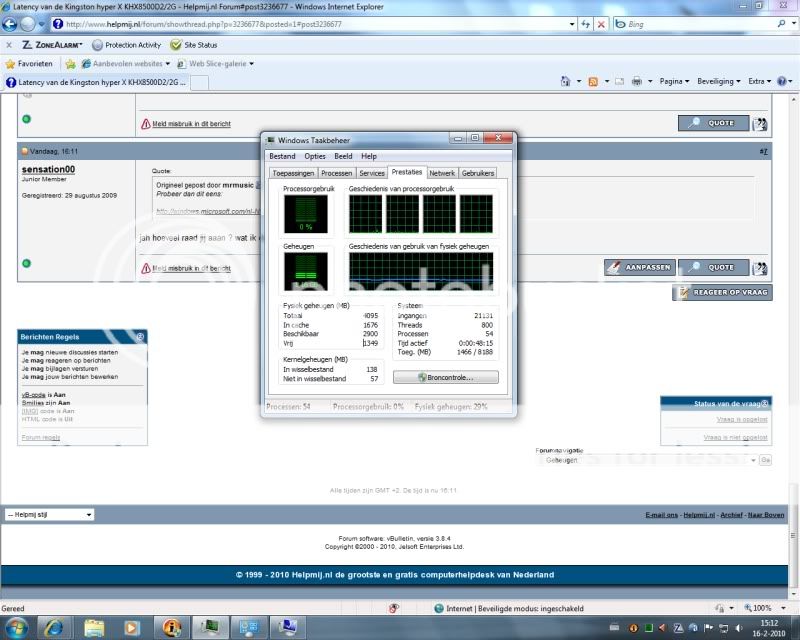
Task: Click the IE back navigation arrow
Action: pyautogui.click(x=15, y=24)
